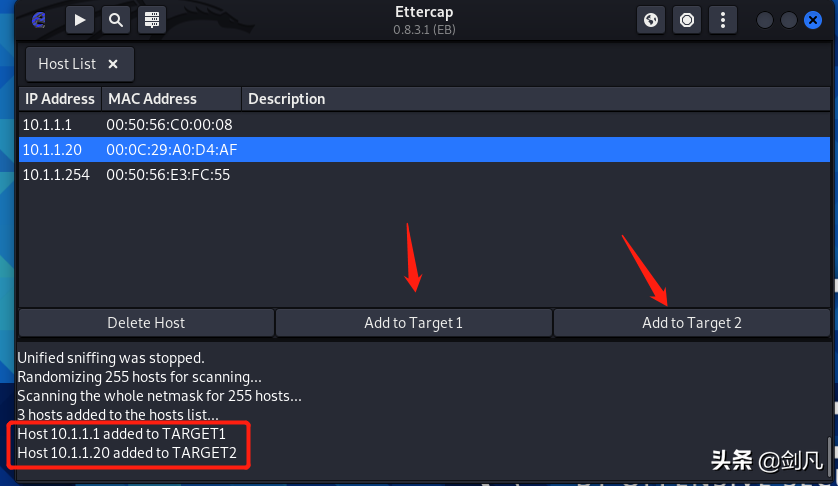This screenshot has height=486, width=838.
Task: Select host 10.1.1.1 row
Action: [424, 125]
